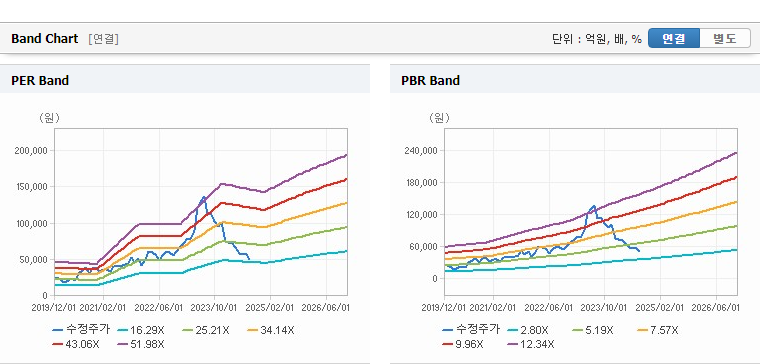Click the 2026/06/01 date label in PBR chart
The height and width of the screenshot is (364, 760).
(715, 308)
